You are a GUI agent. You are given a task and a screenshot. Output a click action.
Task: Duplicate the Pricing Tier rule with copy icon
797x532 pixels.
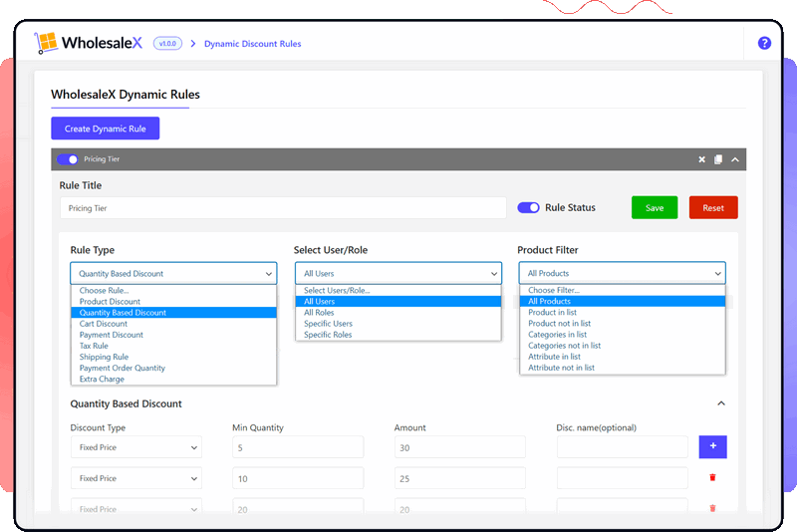pyautogui.click(x=718, y=159)
